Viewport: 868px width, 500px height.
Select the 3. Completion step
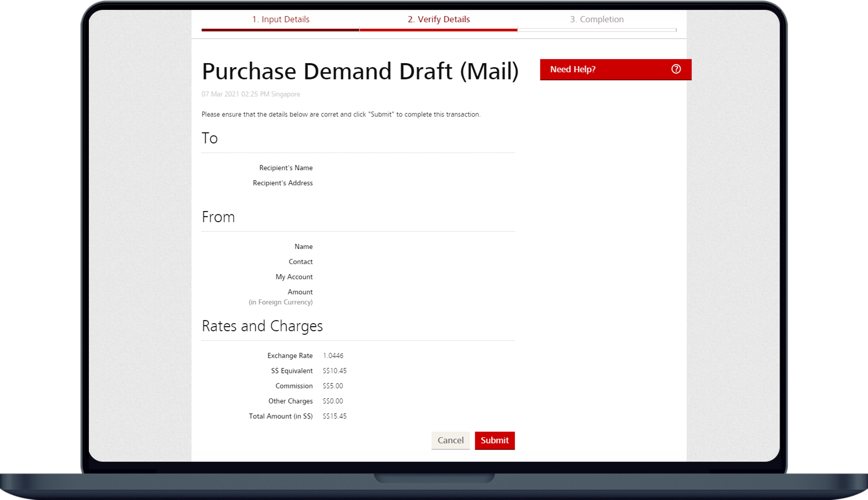click(597, 19)
